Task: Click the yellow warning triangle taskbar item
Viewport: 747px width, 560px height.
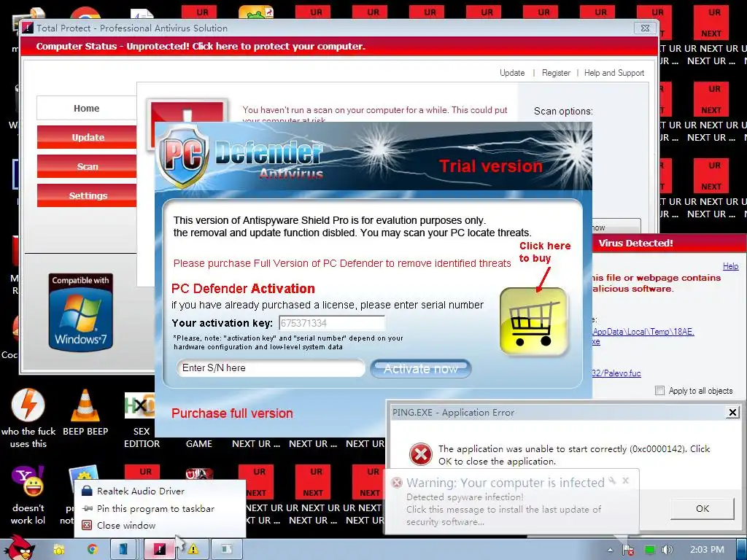Action: pyautogui.click(x=193, y=549)
